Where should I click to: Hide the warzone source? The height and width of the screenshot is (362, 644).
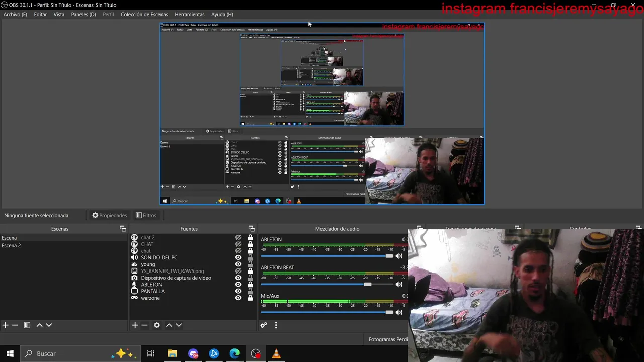(238, 298)
